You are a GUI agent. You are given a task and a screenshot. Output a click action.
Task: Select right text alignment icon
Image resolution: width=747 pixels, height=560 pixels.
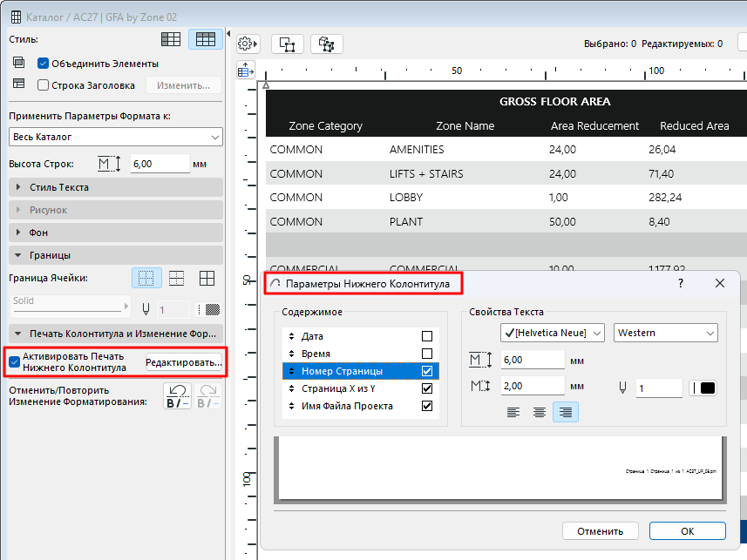click(565, 413)
